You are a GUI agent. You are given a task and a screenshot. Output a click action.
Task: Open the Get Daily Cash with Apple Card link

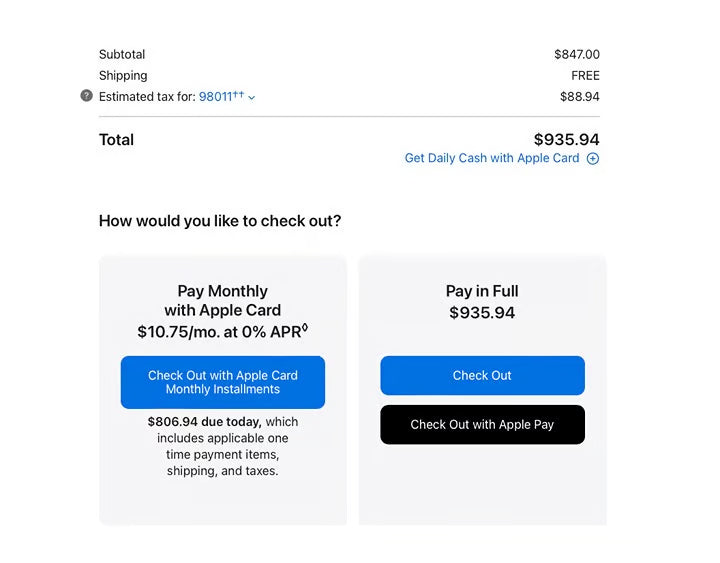tap(491, 158)
